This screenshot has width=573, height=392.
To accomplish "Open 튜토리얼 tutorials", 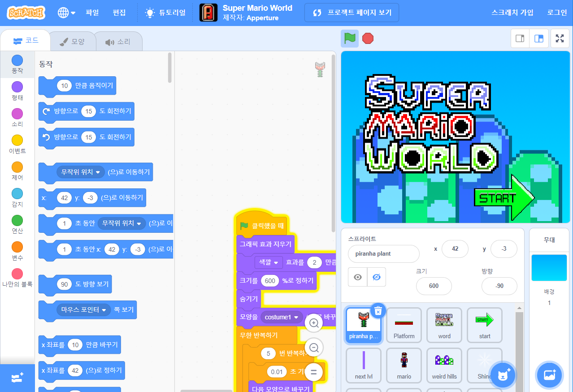I will [x=165, y=13].
